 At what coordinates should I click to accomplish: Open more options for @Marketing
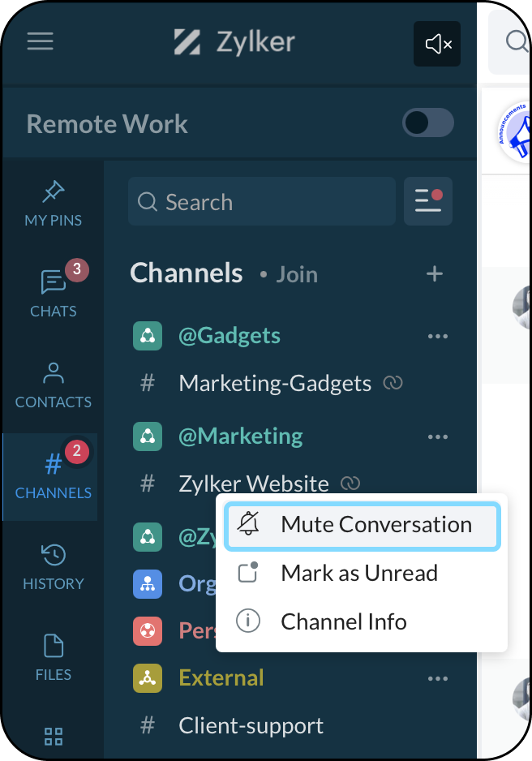coord(437,436)
